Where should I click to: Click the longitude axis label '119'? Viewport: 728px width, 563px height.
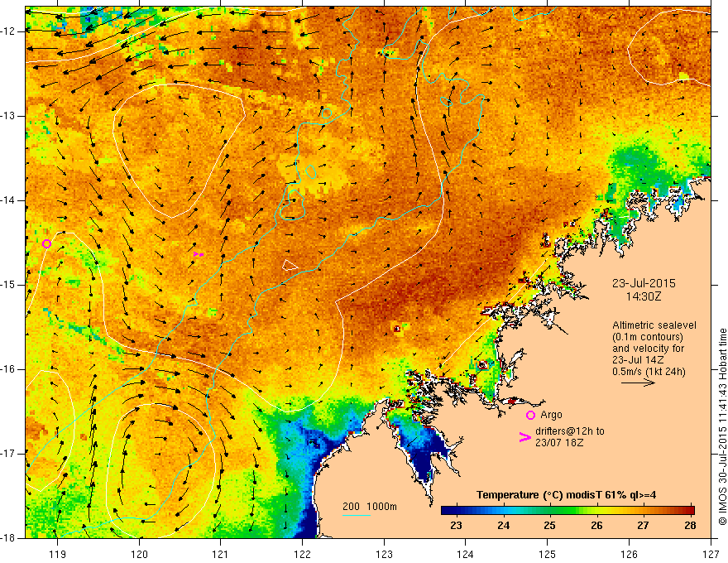pos(58,554)
